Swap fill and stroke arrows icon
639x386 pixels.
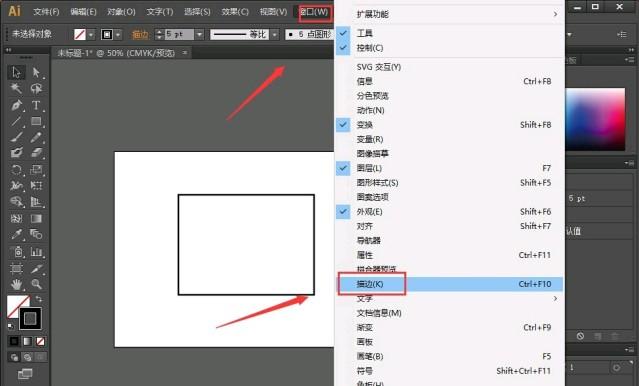pos(38,299)
